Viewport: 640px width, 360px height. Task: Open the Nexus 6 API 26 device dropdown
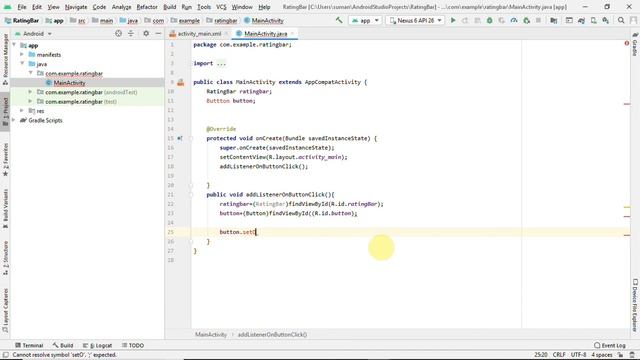415,20
